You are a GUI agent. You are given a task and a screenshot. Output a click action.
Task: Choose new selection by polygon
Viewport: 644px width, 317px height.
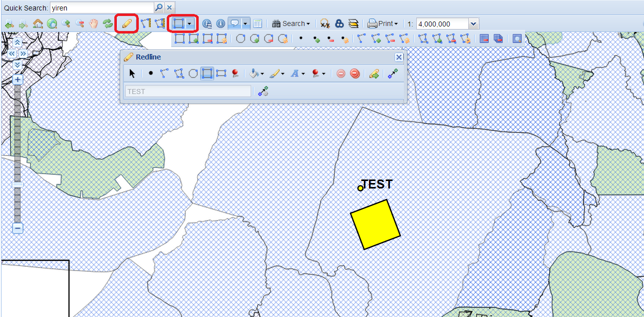pyautogui.click(x=423, y=39)
